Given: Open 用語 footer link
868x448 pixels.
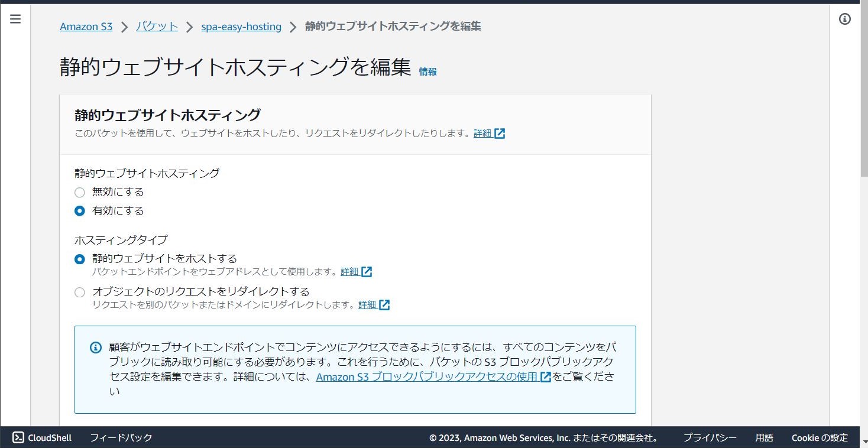Looking at the screenshot, I should [x=765, y=438].
